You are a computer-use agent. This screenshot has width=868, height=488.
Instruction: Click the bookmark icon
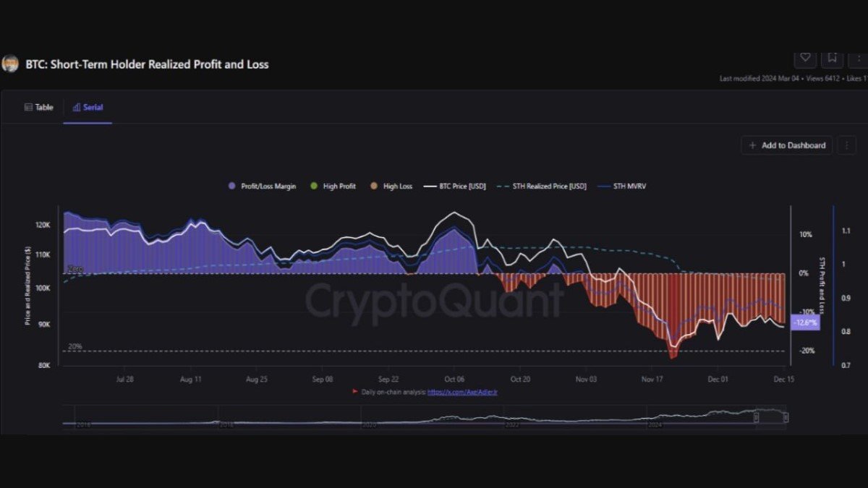coord(831,56)
